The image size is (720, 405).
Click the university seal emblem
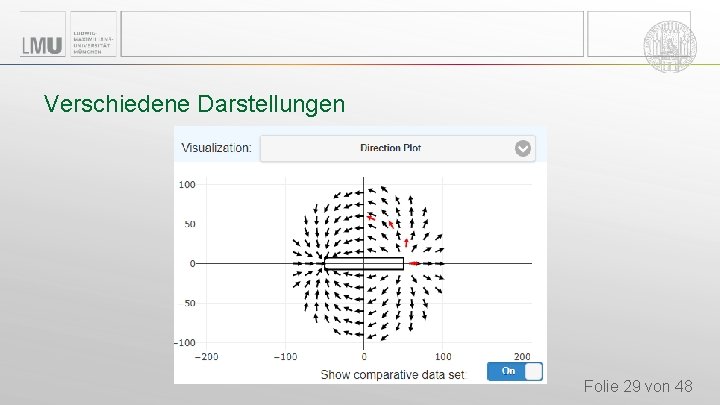click(x=670, y=46)
